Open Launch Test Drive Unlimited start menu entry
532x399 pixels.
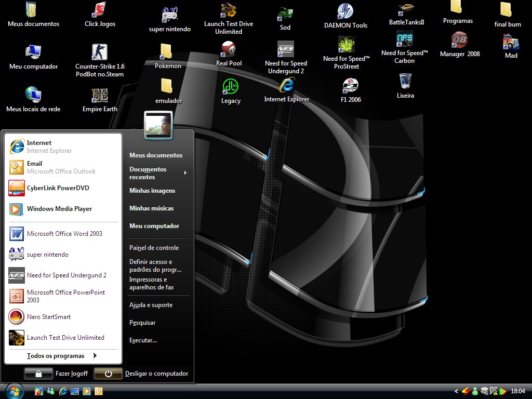[63, 338]
